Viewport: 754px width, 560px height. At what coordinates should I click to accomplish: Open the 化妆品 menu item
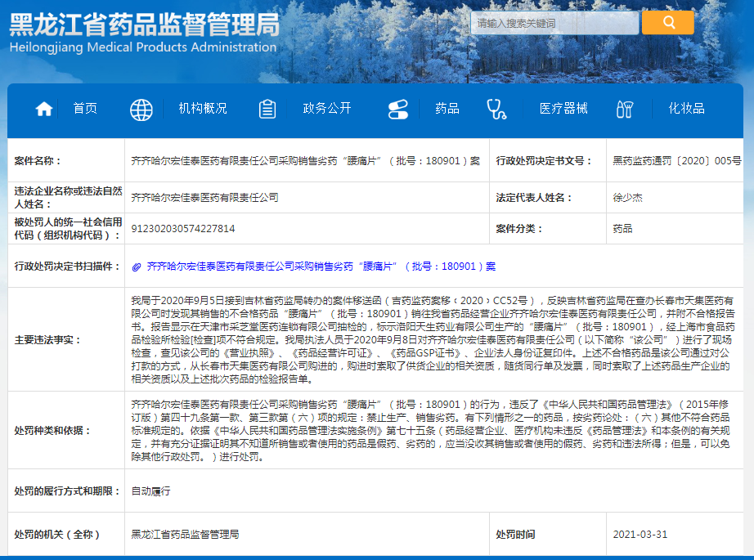tap(687, 108)
